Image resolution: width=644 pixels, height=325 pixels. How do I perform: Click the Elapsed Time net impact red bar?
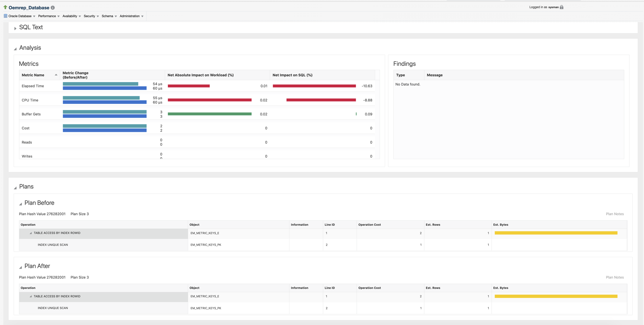coord(314,86)
